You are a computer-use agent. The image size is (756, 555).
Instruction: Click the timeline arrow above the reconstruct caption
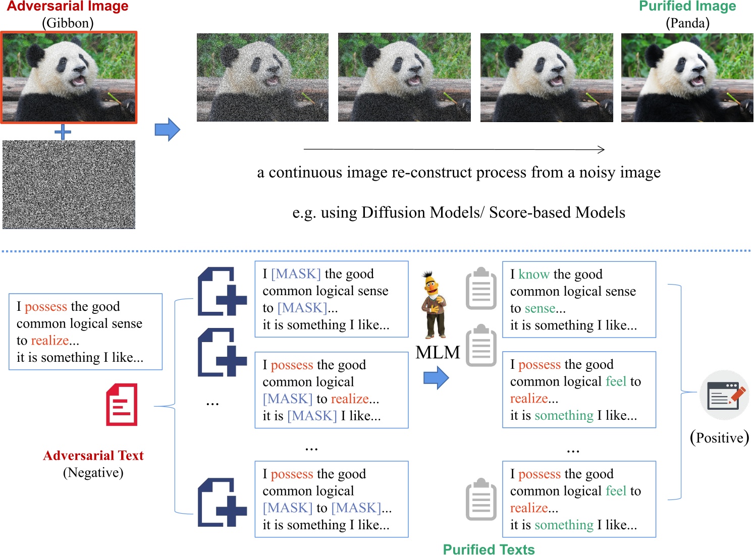pyautogui.click(x=454, y=149)
